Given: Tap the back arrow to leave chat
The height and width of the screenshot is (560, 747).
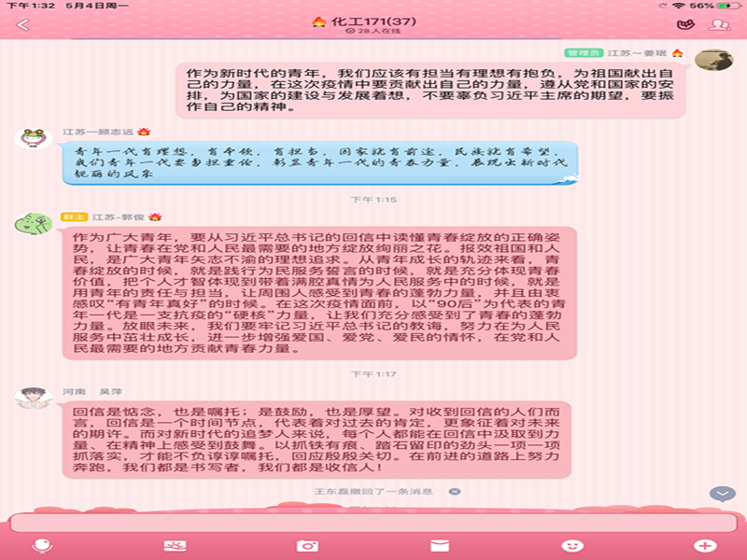Looking at the screenshot, I should 22,24.
